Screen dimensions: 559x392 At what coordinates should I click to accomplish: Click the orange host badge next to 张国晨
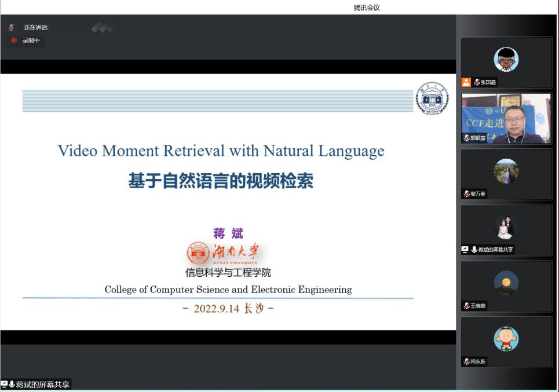pyautogui.click(x=466, y=82)
